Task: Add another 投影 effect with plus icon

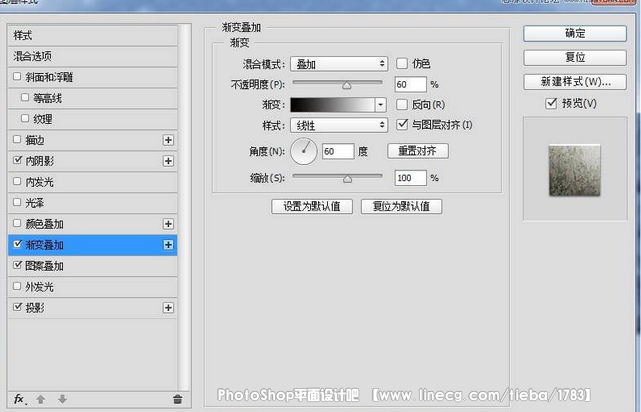Action: tap(168, 307)
